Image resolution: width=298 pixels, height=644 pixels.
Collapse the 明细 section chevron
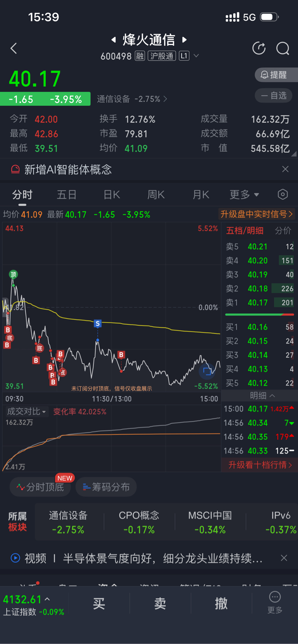pyautogui.click(x=272, y=396)
